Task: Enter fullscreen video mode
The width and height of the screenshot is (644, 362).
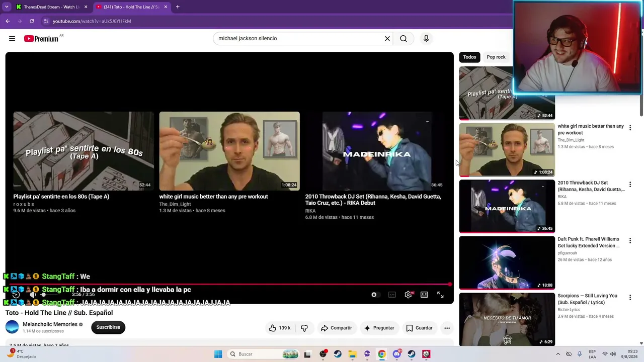Action: click(440, 295)
